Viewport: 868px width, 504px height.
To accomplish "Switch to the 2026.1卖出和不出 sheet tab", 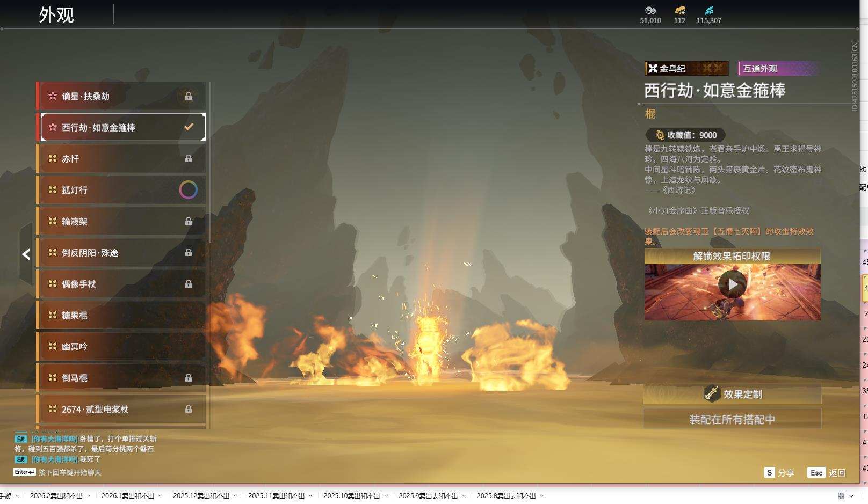I will 127,496.
